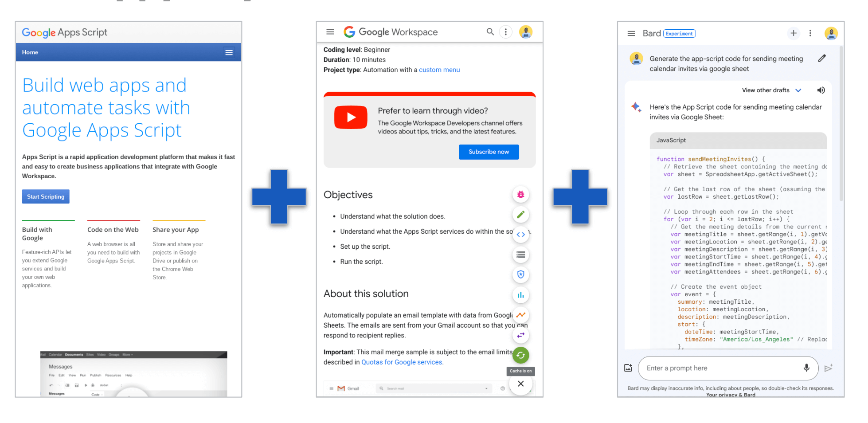The image size is (868, 423).
Task: Activate the microphone in Bard's prompt bar
Action: click(806, 368)
